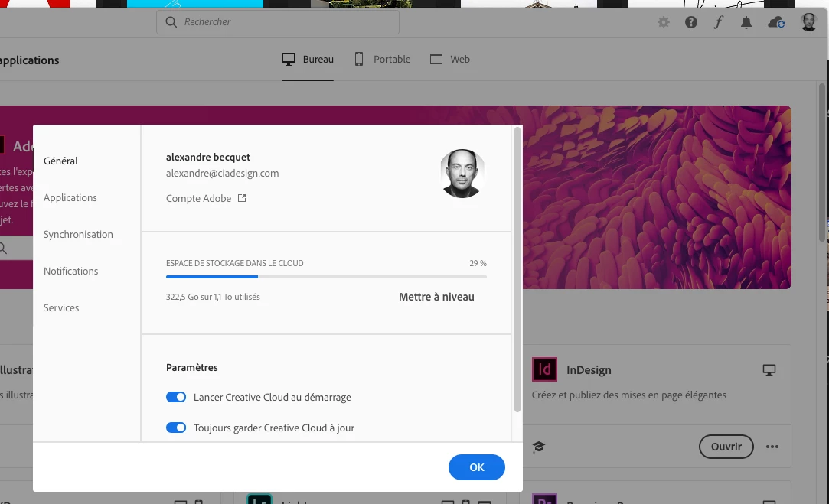Click the 29 % storage value
The width and height of the screenshot is (829, 504).
coord(478,263)
